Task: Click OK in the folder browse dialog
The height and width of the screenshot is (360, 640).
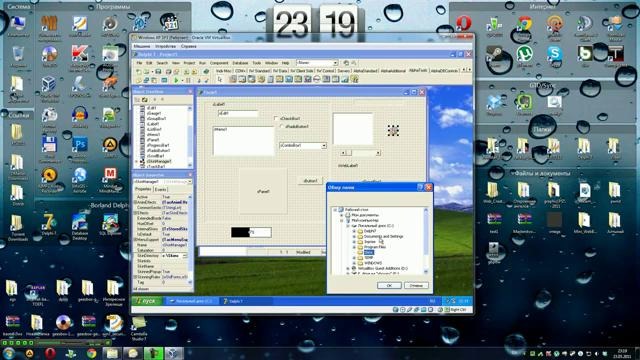Action: [389, 285]
